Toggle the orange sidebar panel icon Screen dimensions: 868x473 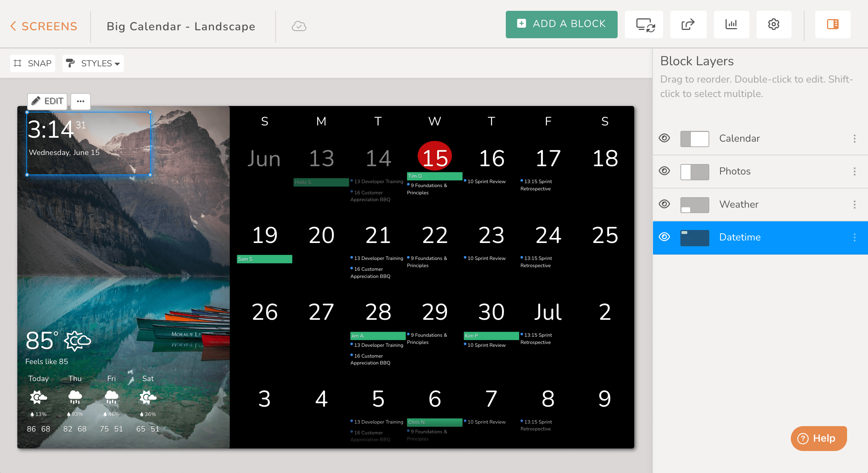coord(832,25)
